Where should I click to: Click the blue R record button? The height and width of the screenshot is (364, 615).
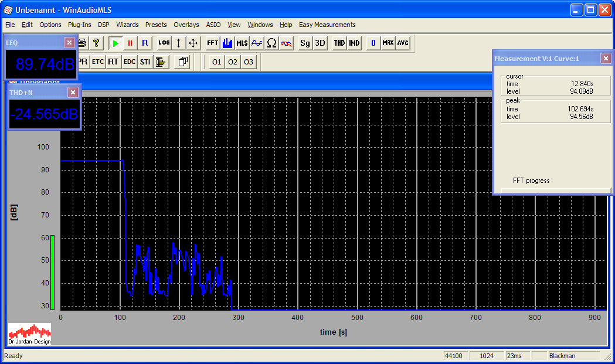coord(145,43)
